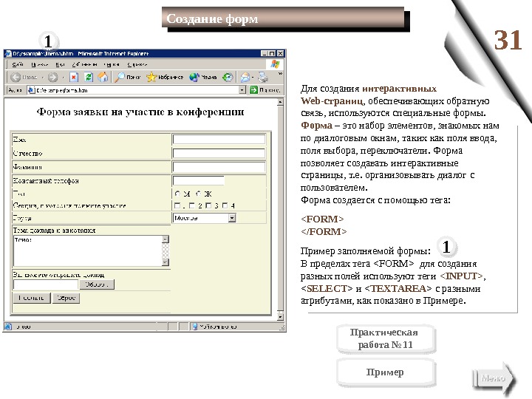Click the Пример button
This screenshot has width=532, height=399.
386,372
